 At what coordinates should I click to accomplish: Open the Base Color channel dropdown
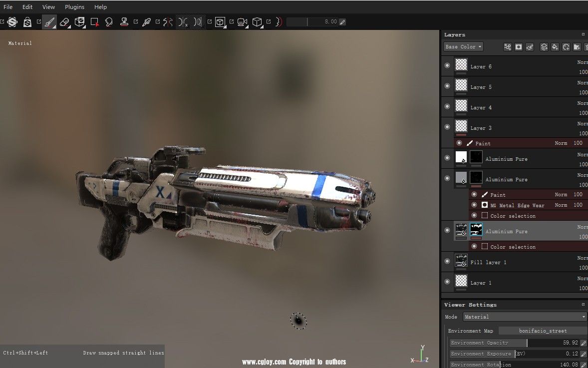pos(463,47)
